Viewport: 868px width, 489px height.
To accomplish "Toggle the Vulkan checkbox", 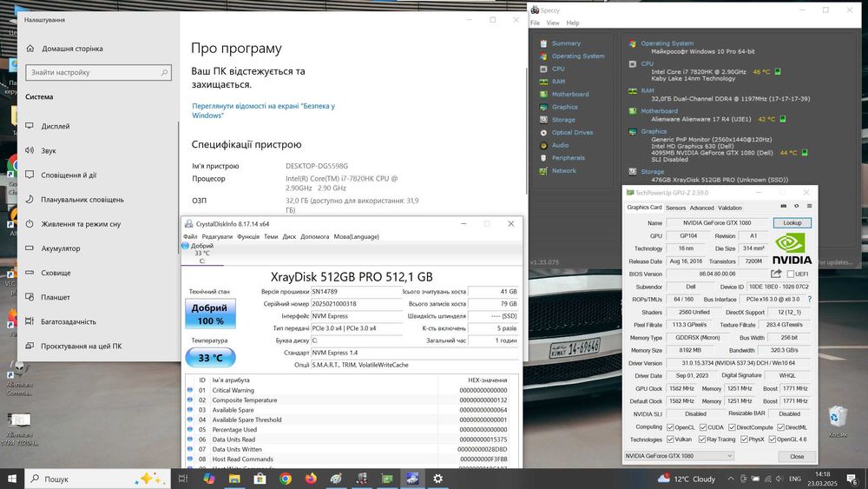I will (x=670, y=439).
